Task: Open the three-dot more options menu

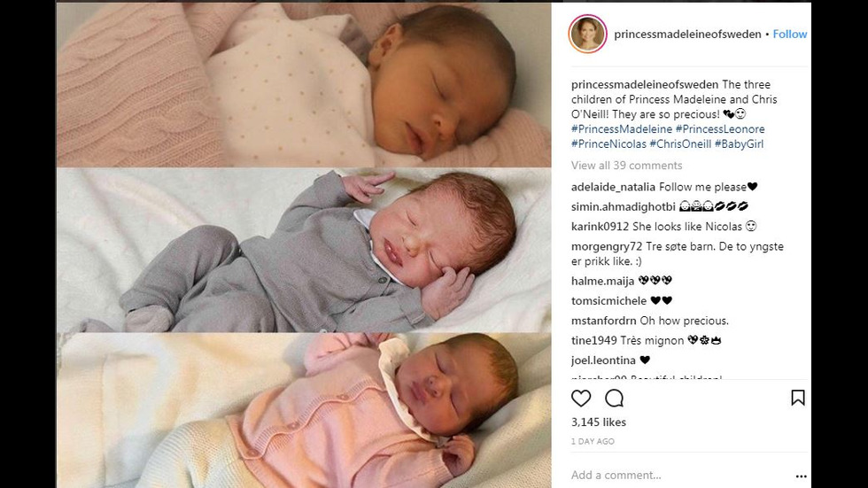Action: (801, 476)
